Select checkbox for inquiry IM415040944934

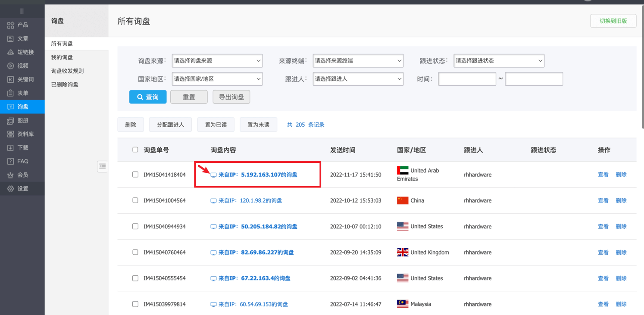135,226
